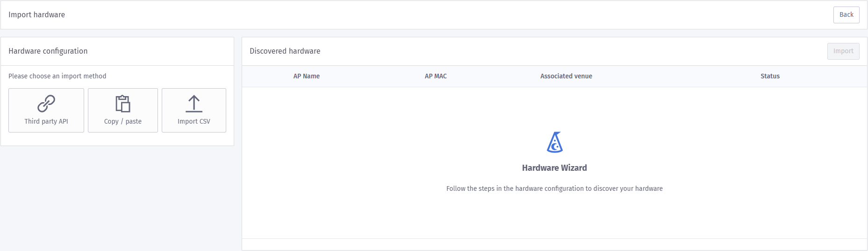This screenshot has height=251, width=868.
Task: Click "Please choose an import method" text
Action: pos(57,76)
